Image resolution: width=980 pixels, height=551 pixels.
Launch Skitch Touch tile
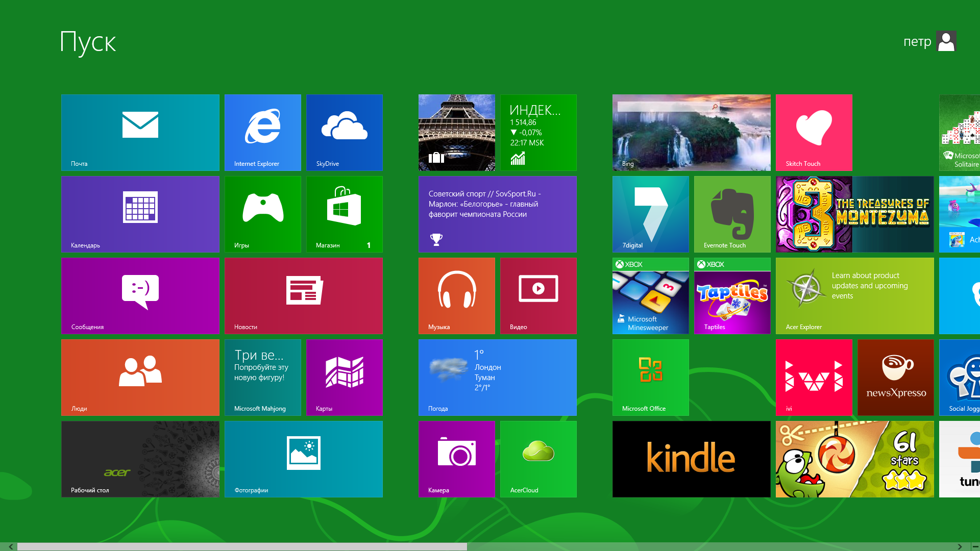814,133
